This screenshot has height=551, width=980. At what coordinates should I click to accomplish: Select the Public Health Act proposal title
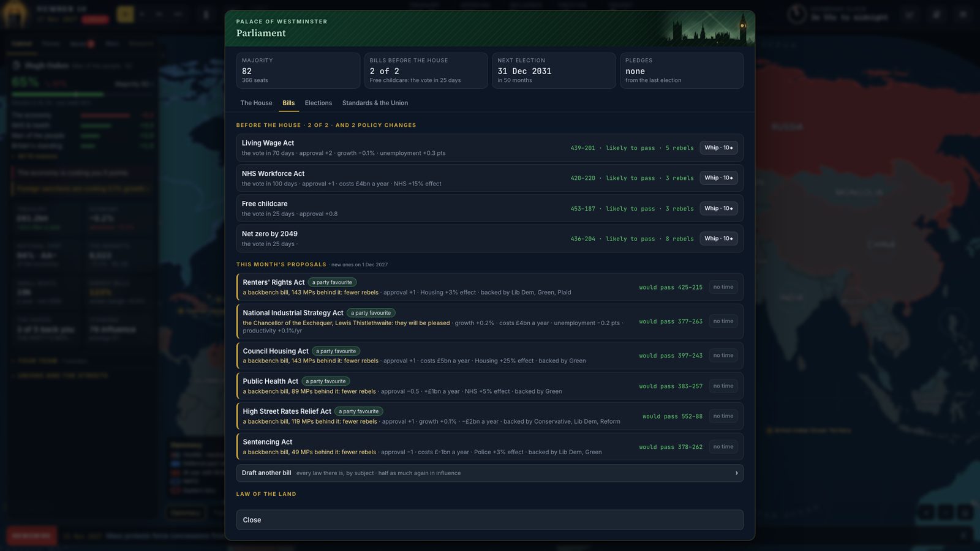[270, 381]
